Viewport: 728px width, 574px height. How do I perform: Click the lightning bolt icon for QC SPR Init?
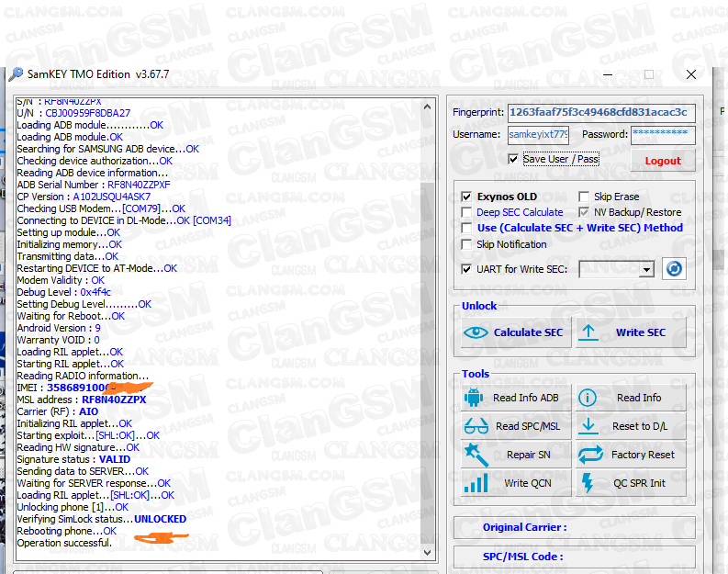tap(588, 482)
